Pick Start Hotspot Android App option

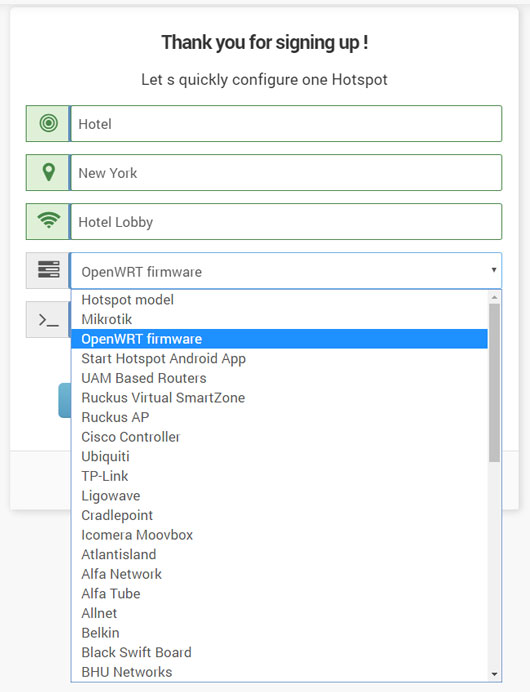[279, 358]
